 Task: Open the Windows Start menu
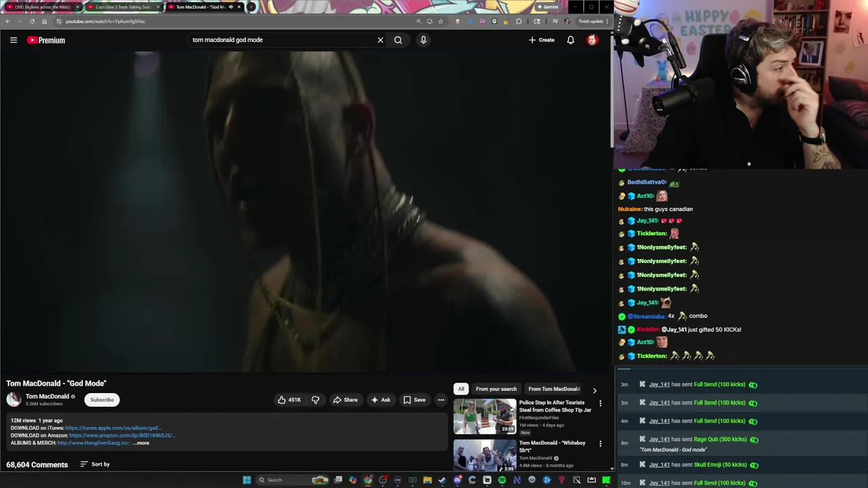click(247, 480)
